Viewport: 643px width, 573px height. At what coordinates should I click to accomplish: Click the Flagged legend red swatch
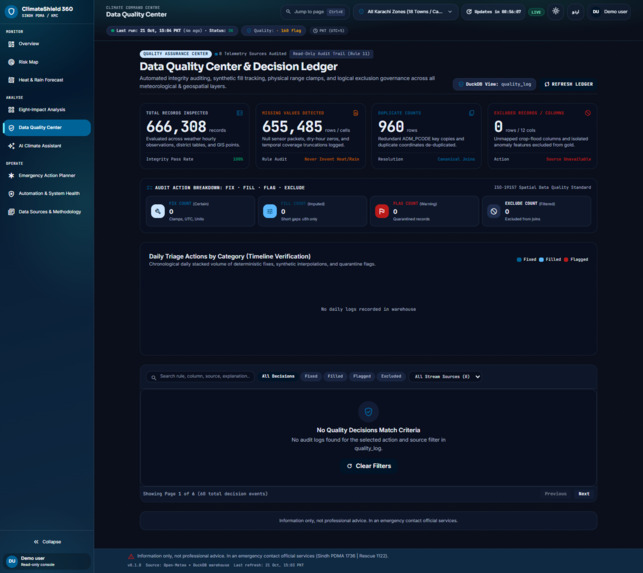pos(566,260)
